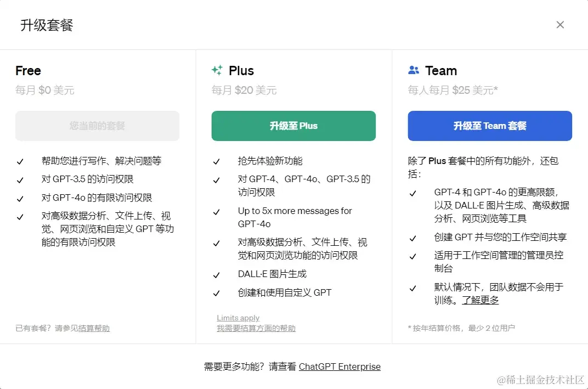Close the upgrade plan dialog

tap(560, 25)
